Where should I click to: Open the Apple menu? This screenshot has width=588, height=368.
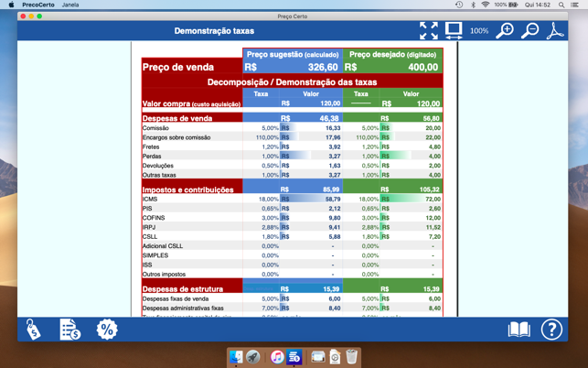tap(11, 5)
